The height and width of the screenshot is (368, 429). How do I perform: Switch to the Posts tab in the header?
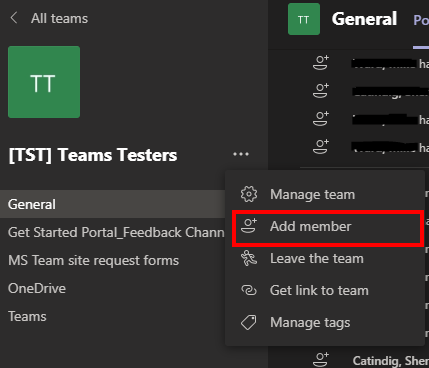pyautogui.click(x=421, y=20)
